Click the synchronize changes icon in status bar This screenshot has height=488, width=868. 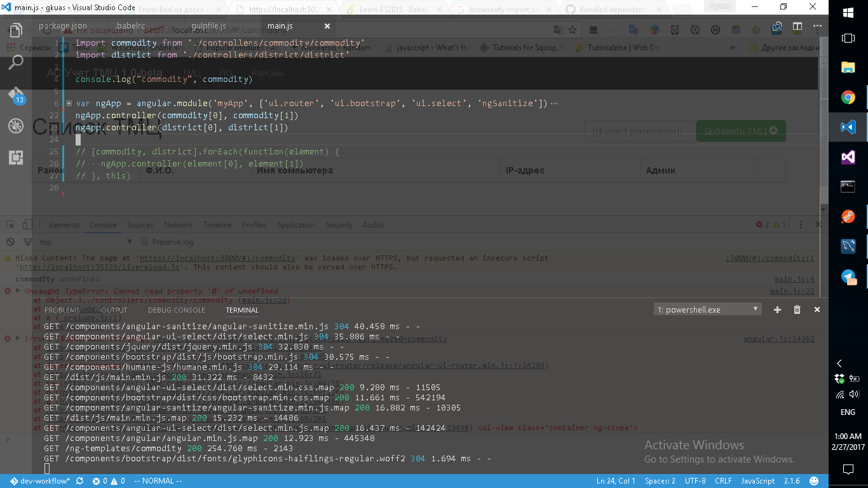[79, 481]
